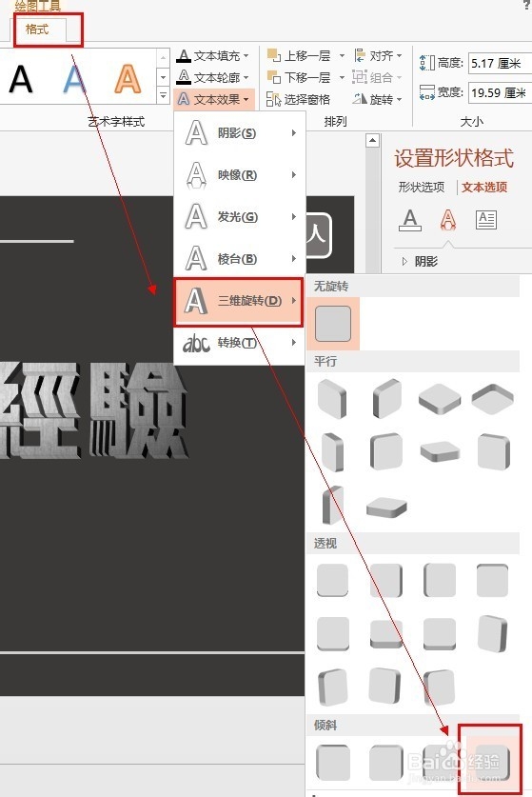Screen dimensions: 532x797
Task: Select fourth 透视 preset in second row
Action: (x=492, y=634)
